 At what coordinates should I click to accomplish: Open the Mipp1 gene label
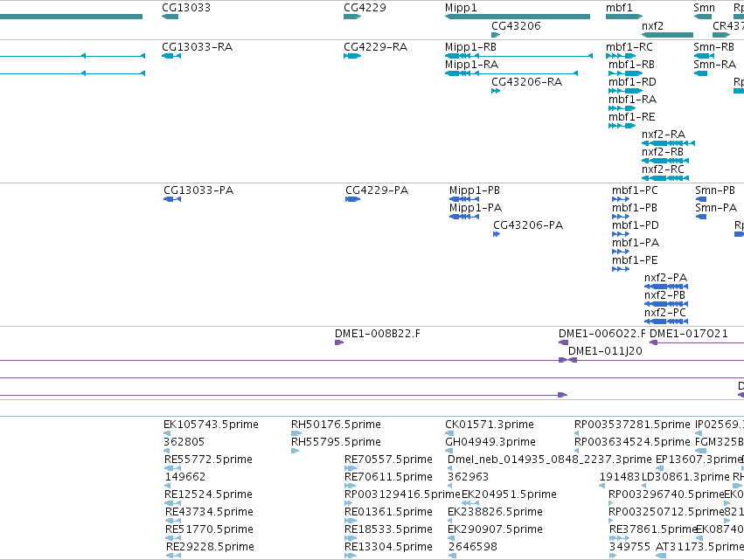(461, 8)
